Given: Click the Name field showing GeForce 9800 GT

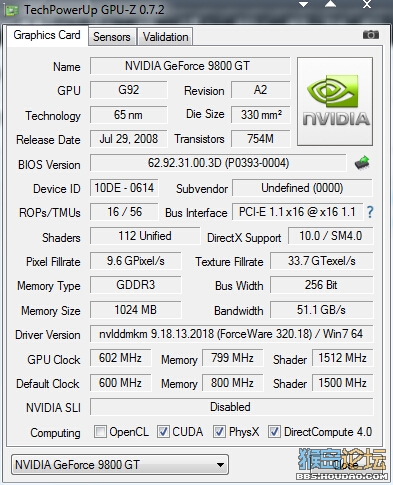Looking at the screenshot, I should point(190,66).
